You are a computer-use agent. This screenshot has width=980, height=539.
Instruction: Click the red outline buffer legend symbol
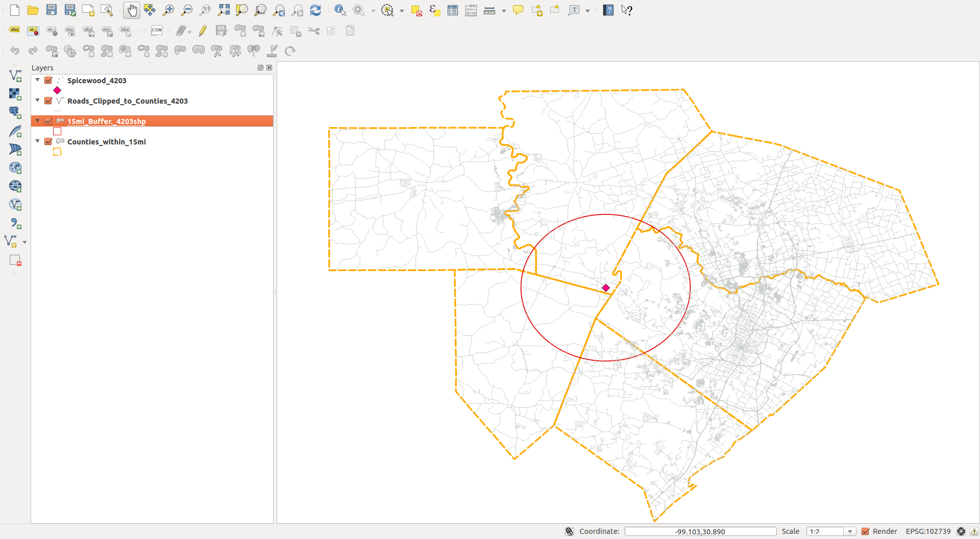pyautogui.click(x=57, y=131)
